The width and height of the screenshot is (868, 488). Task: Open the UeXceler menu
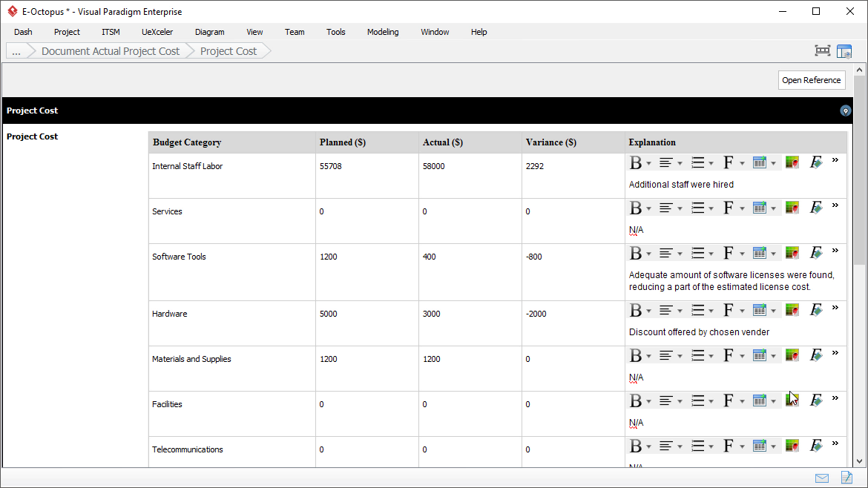[157, 32]
